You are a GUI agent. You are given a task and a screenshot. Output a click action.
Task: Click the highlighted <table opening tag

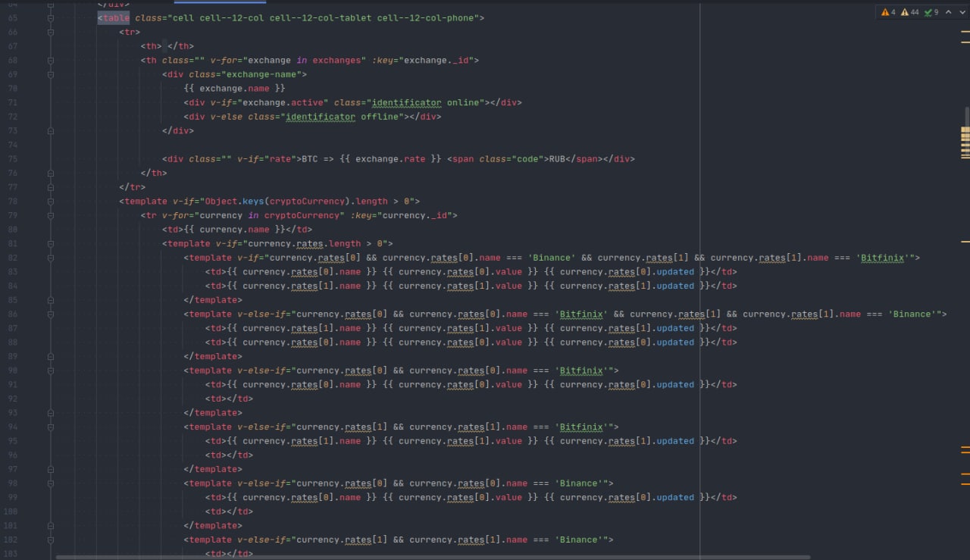[114, 18]
